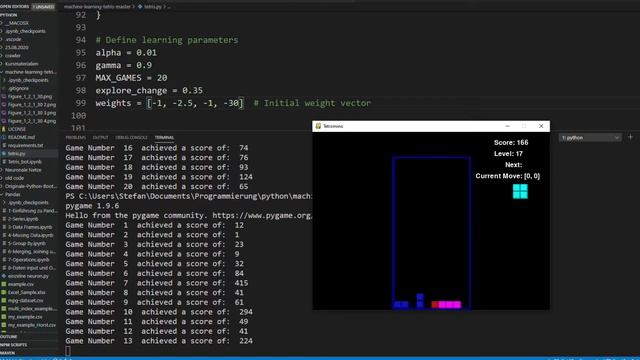Open Tetris_bot.ipynb notebook
The image size is (640, 360).
pos(24,162)
